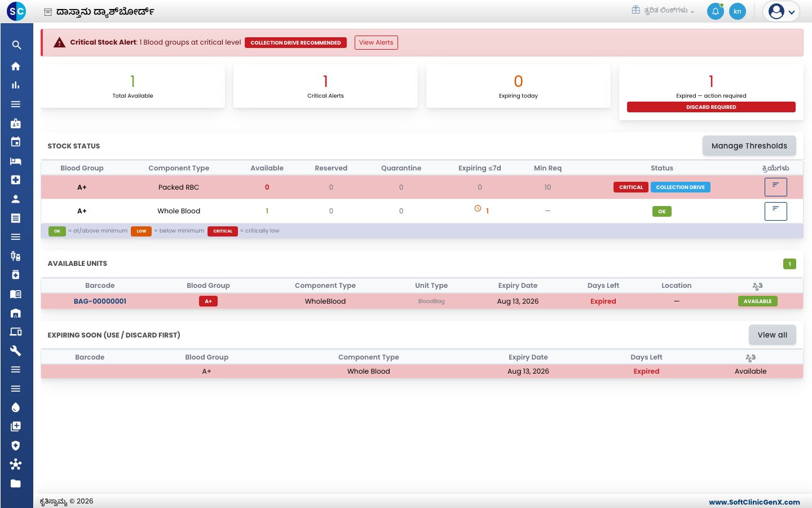Open the person icon in sidebar
812x508 pixels.
[x=16, y=199]
